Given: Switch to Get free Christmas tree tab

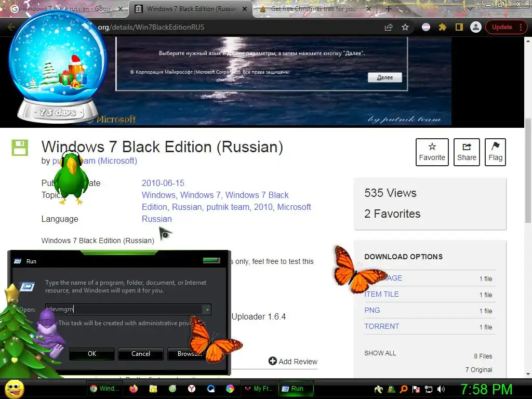Looking at the screenshot, I should [x=314, y=9].
